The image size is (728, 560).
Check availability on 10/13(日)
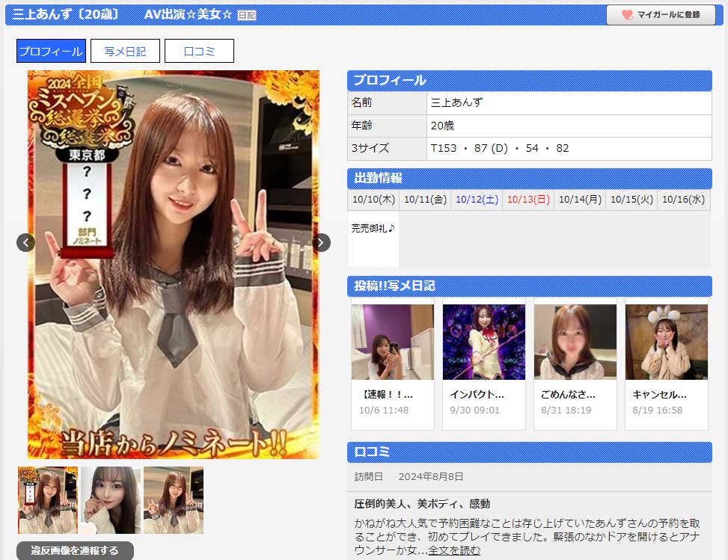pyautogui.click(x=527, y=200)
